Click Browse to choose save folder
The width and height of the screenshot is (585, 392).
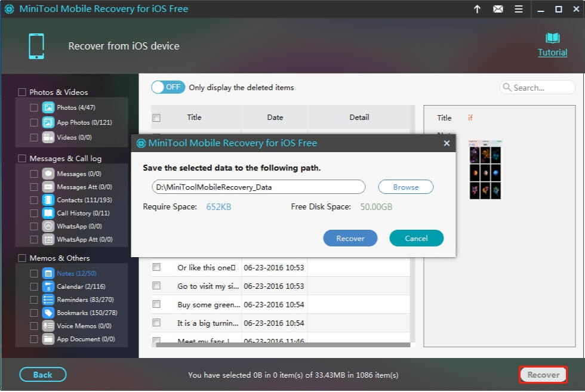tap(405, 187)
